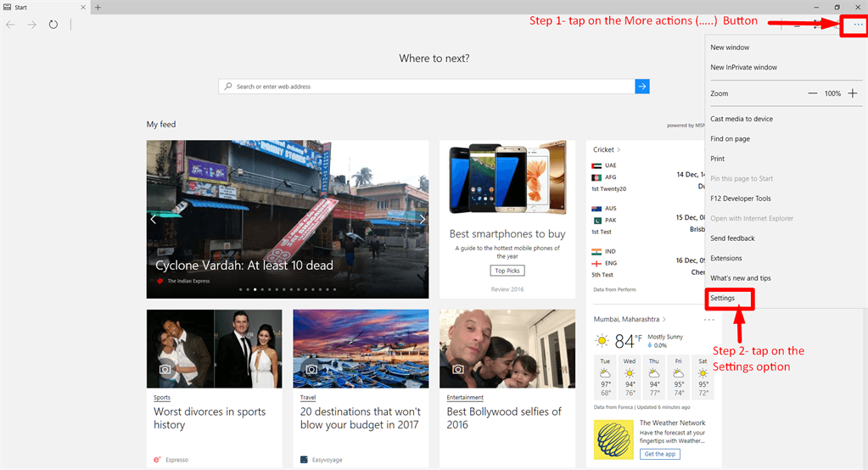Click the Where to next? heading
868x470 pixels.
click(x=434, y=59)
